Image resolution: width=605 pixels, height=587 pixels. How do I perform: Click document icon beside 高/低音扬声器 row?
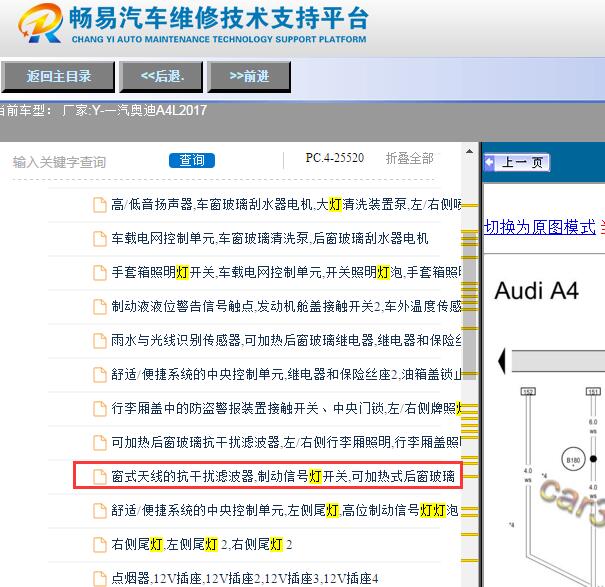pos(100,205)
